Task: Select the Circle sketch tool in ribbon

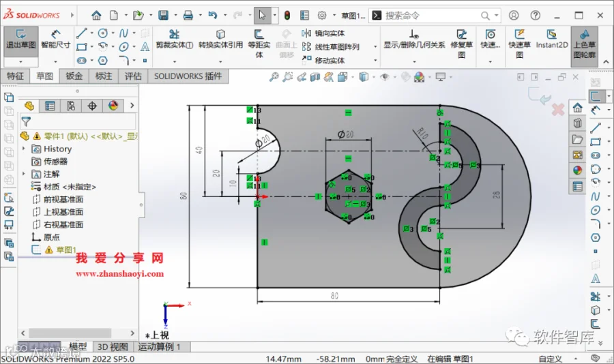Action: (102, 33)
